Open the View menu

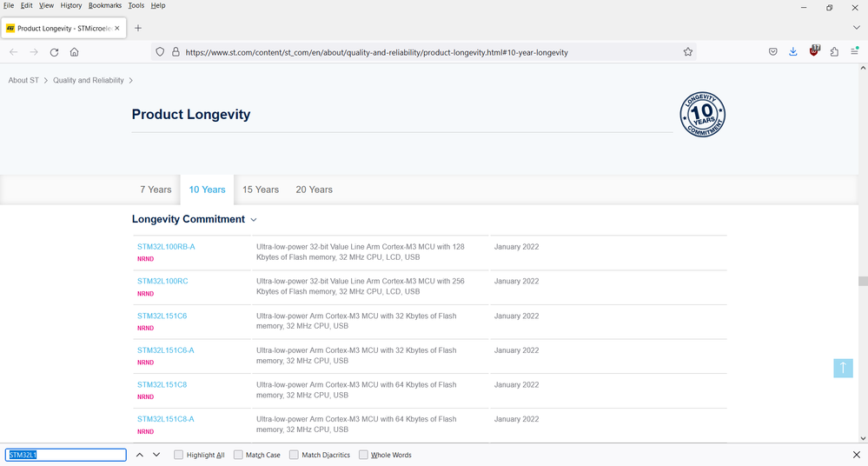46,5
